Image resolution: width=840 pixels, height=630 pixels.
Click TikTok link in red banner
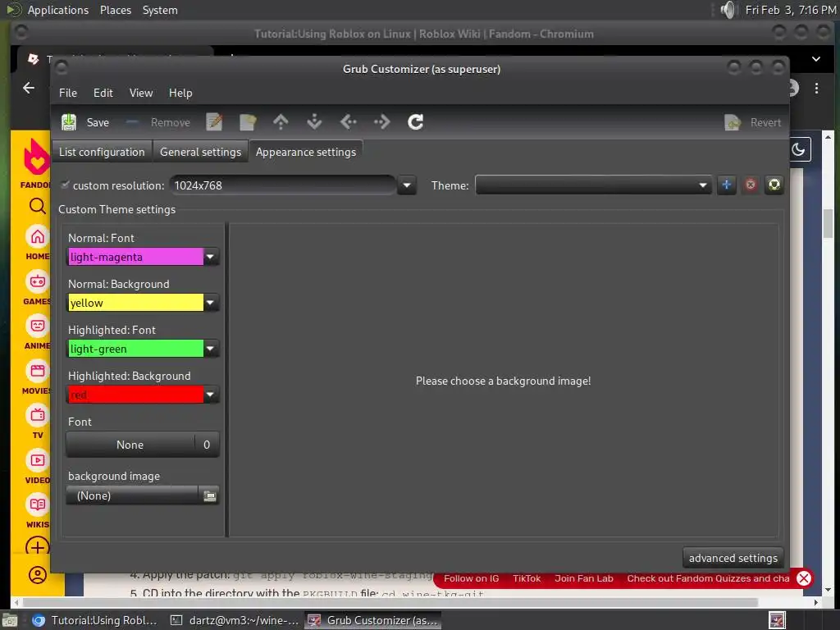[x=527, y=578]
